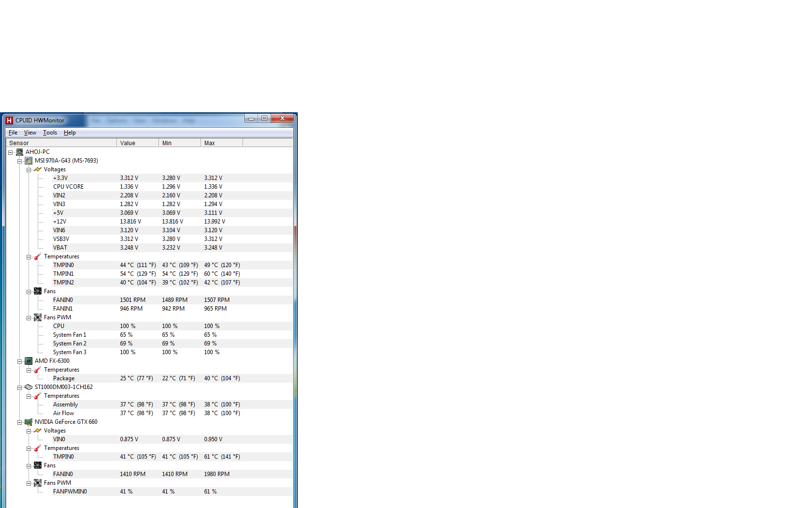Collapse the AHOJ-PC root node
812x508 pixels.
point(10,152)
